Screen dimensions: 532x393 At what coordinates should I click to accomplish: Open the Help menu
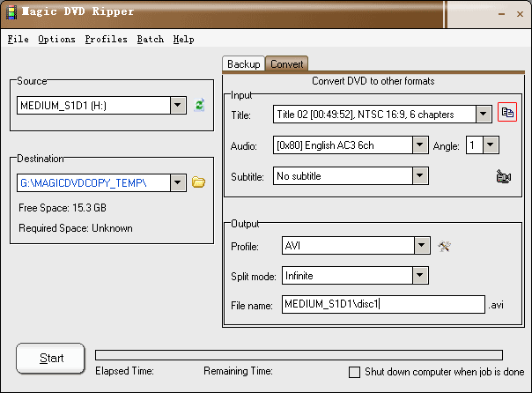[x=183, y=40]
